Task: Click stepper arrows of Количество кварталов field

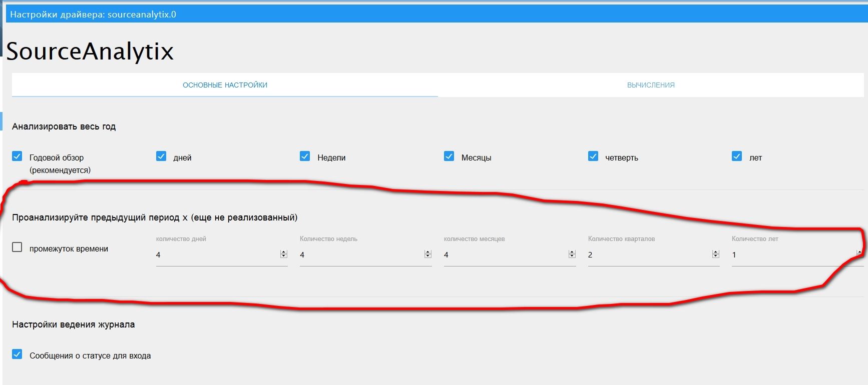Action: pos(716,254)
